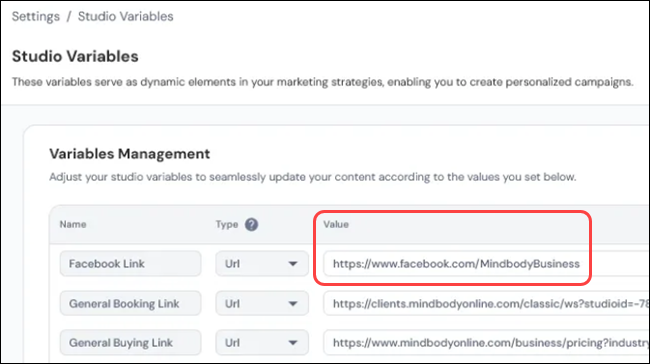
Task: Open Type dropdown for Facebook Link
Action: (x=262, y=264)
